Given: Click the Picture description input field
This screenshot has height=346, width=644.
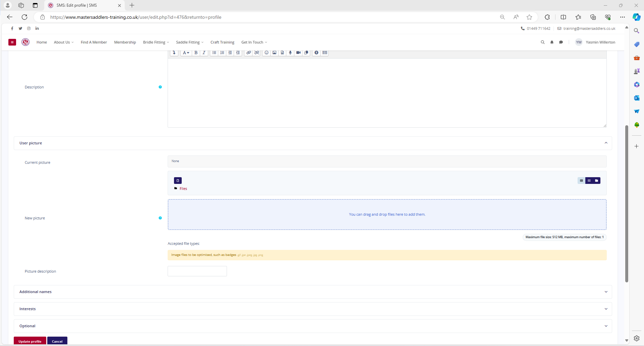Looking at the screenshot, I should (197, 271).
